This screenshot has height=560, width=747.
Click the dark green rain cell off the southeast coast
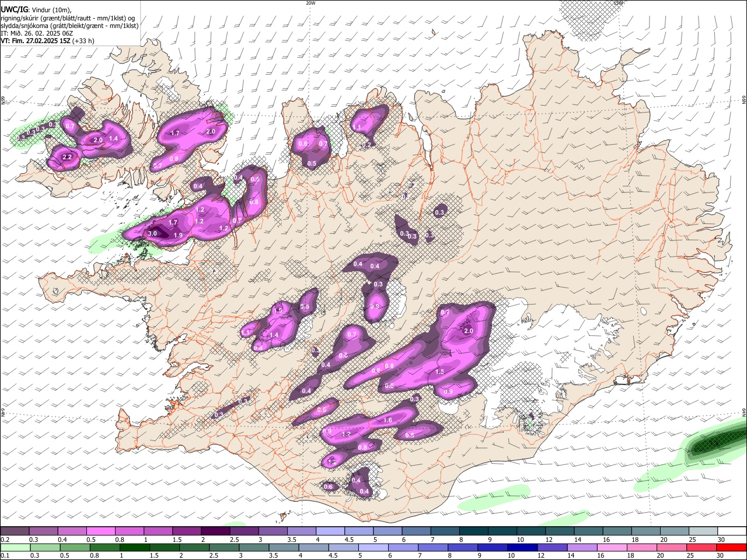pyautogui.click(x=717, y=444)
